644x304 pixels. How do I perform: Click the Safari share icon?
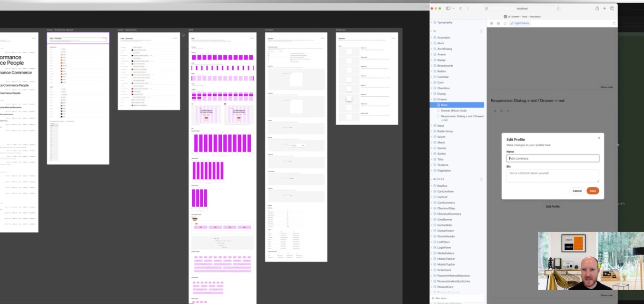pos(596,8)
